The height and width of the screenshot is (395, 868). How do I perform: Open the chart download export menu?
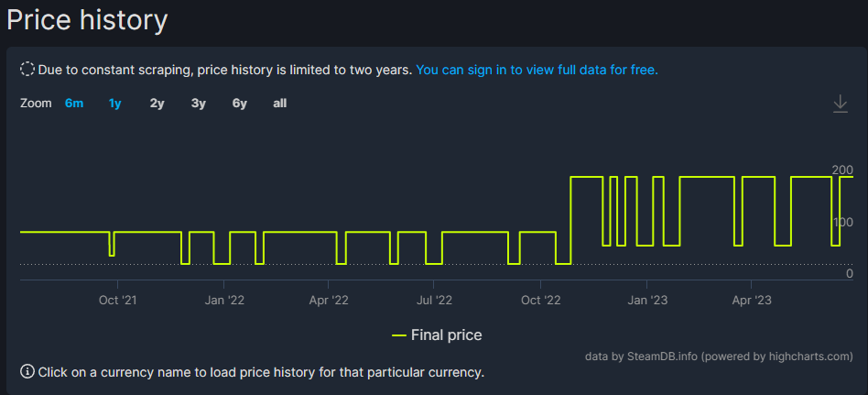(841, 104)
